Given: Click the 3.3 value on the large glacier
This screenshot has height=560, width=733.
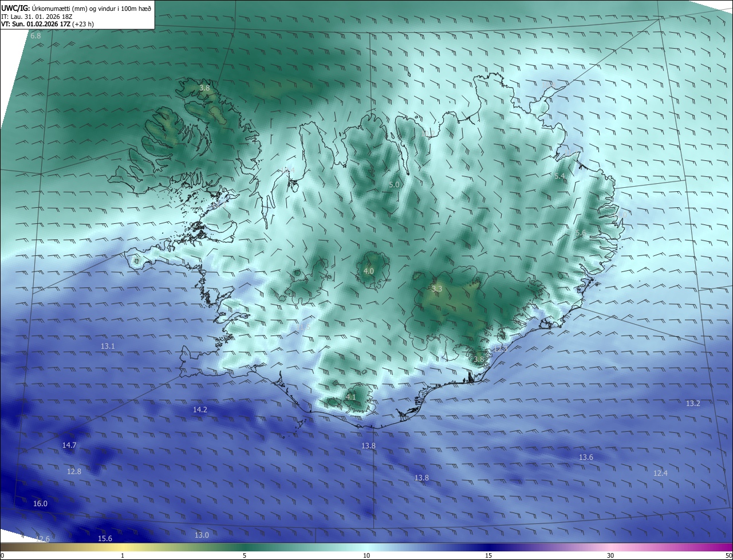Looking at the screenshot, I should [437, 289].
